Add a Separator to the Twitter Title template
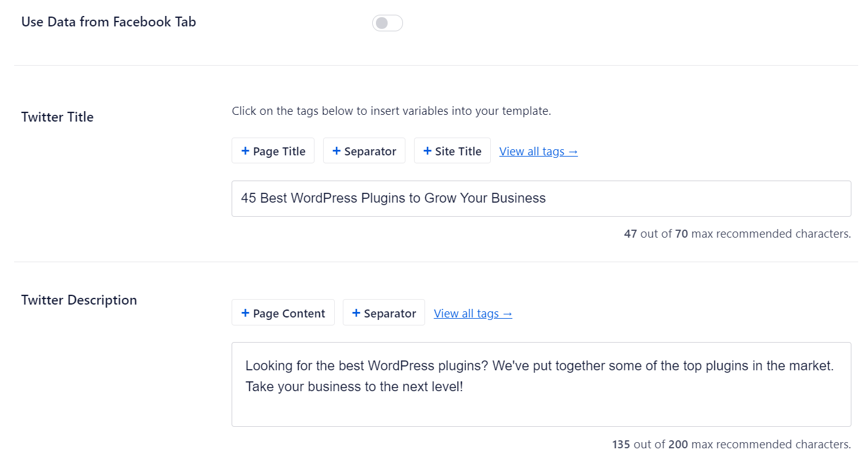This screenshot has height=471, width=868. point(364,150)
